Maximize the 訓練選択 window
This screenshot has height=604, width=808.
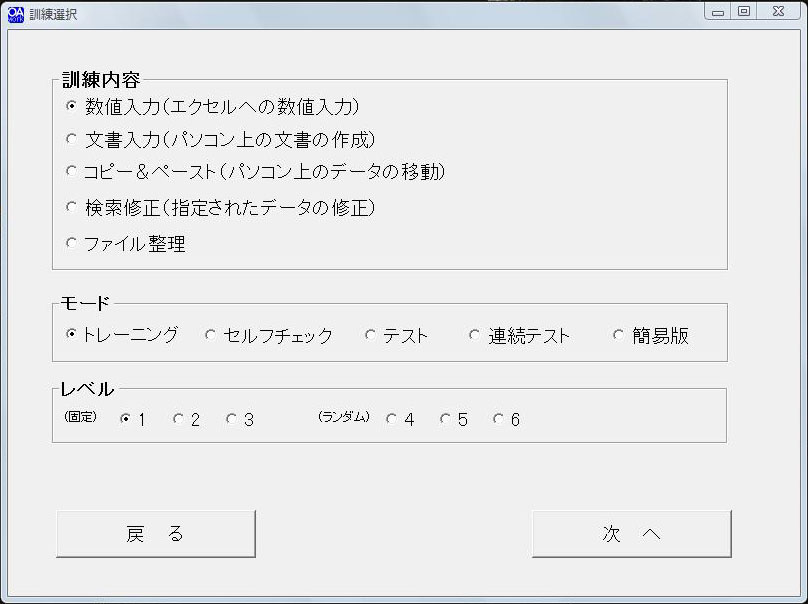744,11
